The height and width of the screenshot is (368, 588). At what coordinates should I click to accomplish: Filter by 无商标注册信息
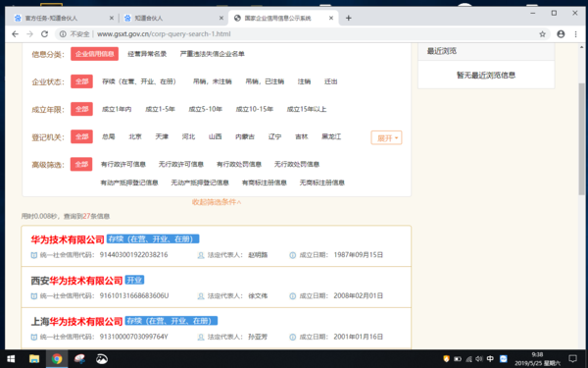[x=321, y=183]
